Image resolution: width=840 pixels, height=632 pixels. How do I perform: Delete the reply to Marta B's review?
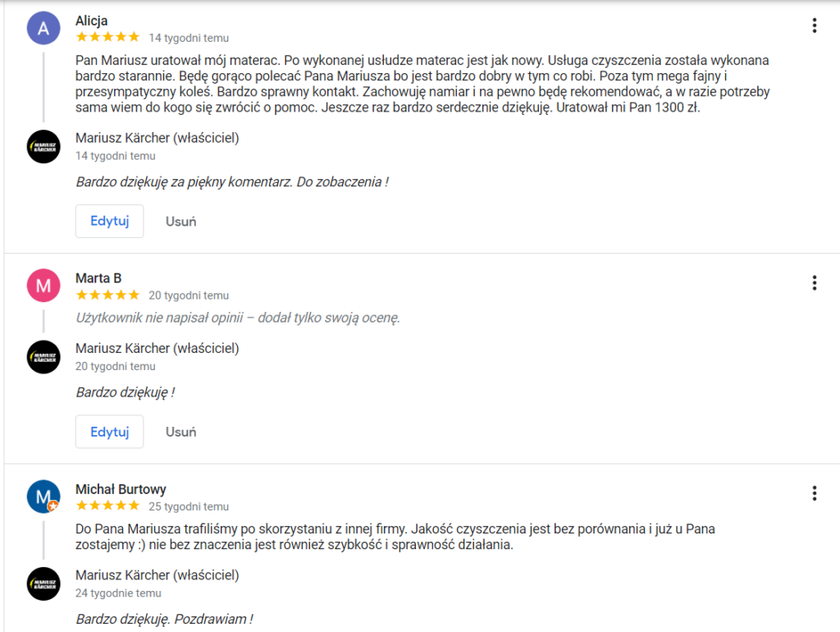[180, 432]
